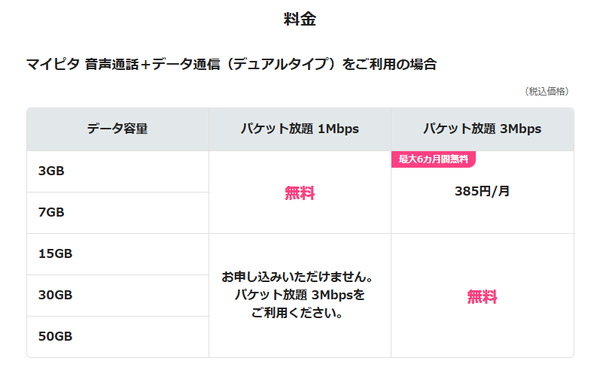The width and height of the screenshot is (600, 370).
Task: Click the ご利用ください。 text line
Action: pyautogui.click(x=297, y=313)
